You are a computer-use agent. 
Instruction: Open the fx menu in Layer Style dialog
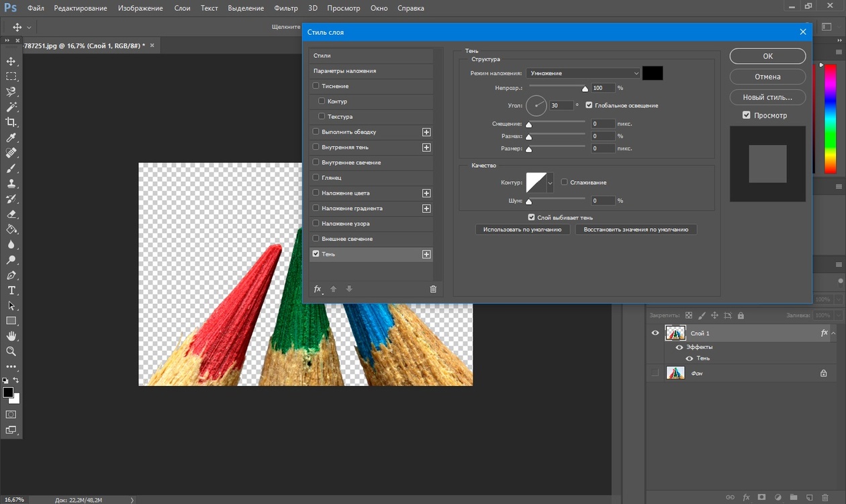tap(318, 289)
